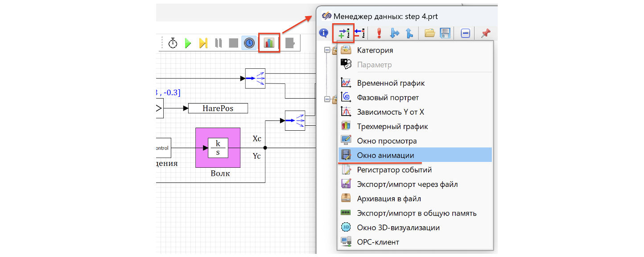
Task: Collapse all with the blue minus icon
Action: coord(465,33)
